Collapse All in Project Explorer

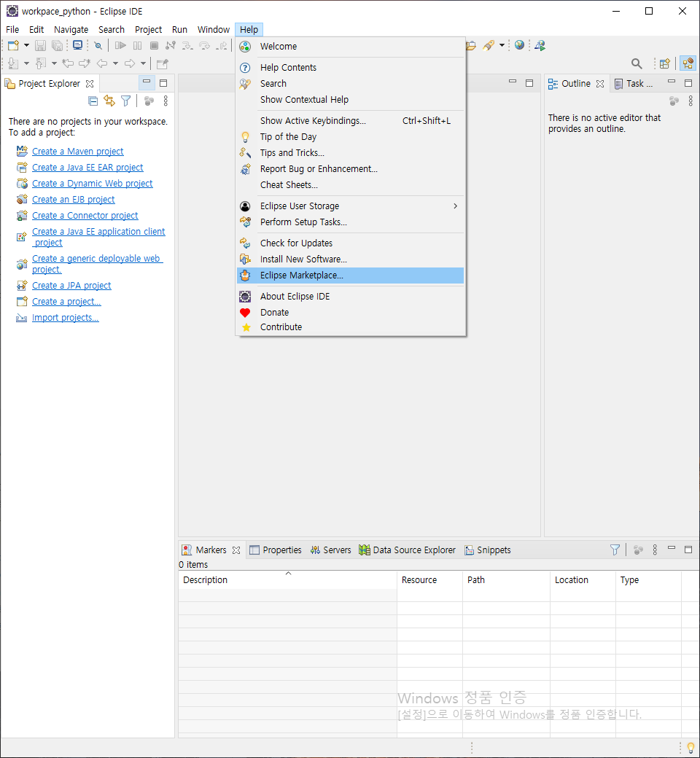point(93,101)
